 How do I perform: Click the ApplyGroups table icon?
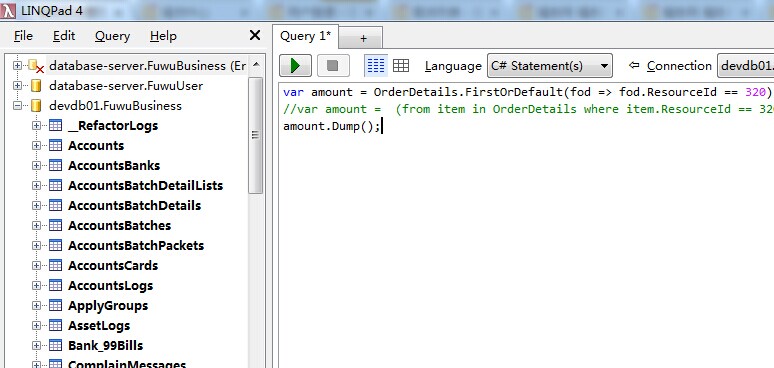tap(55, 305)
